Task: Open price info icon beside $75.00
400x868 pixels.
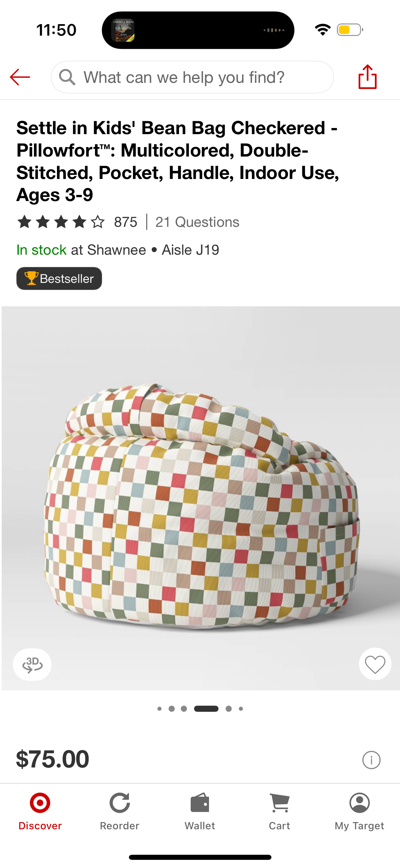Action: tap(371, 760)
